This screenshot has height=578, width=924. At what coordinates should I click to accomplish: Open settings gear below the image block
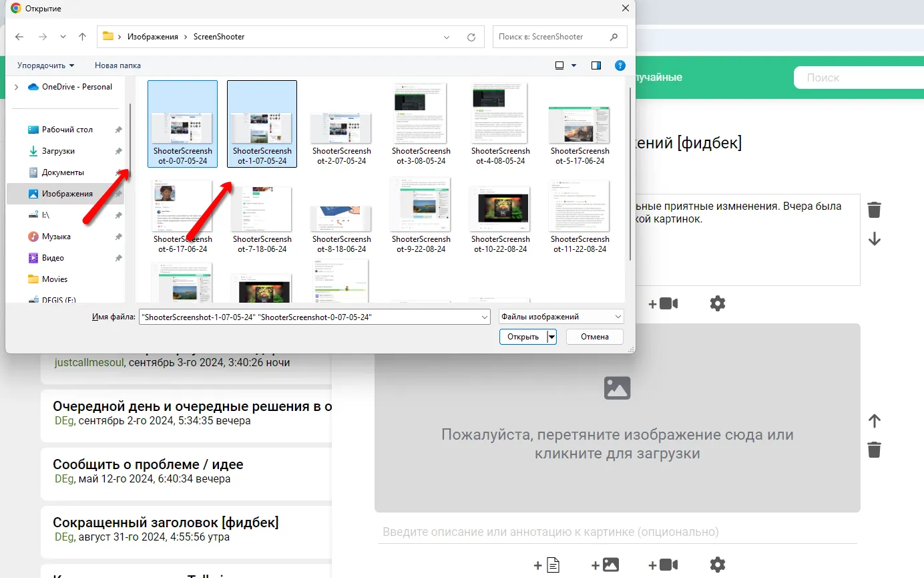718,565
